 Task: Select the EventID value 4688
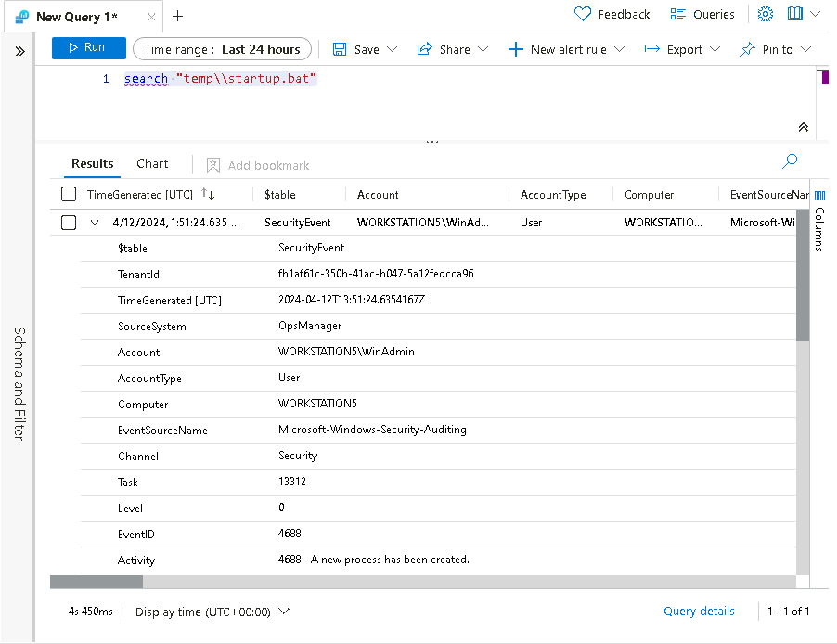(x=290, y=534)
